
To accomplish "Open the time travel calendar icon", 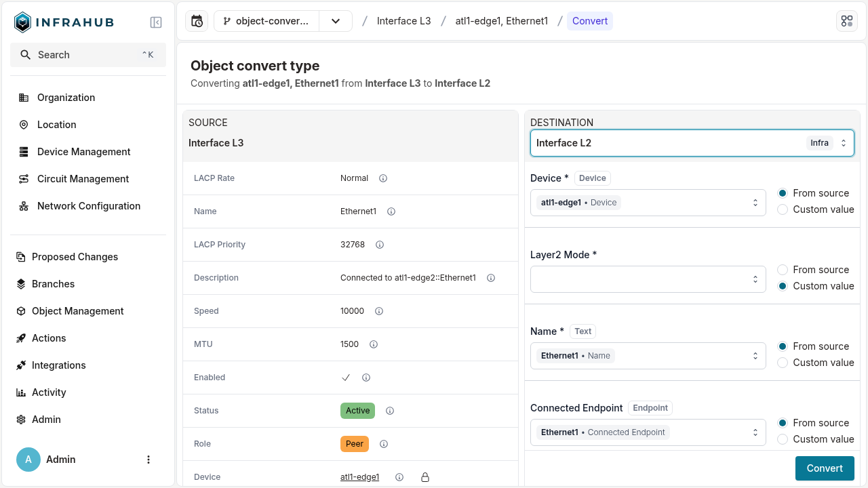I will tap(197, 21).
